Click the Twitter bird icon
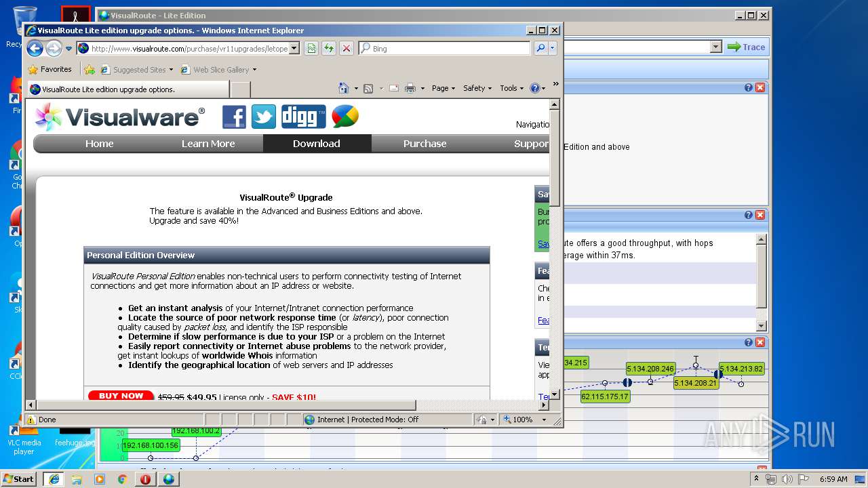The height and width of the screenshot is (488, 868). point(264,117)
